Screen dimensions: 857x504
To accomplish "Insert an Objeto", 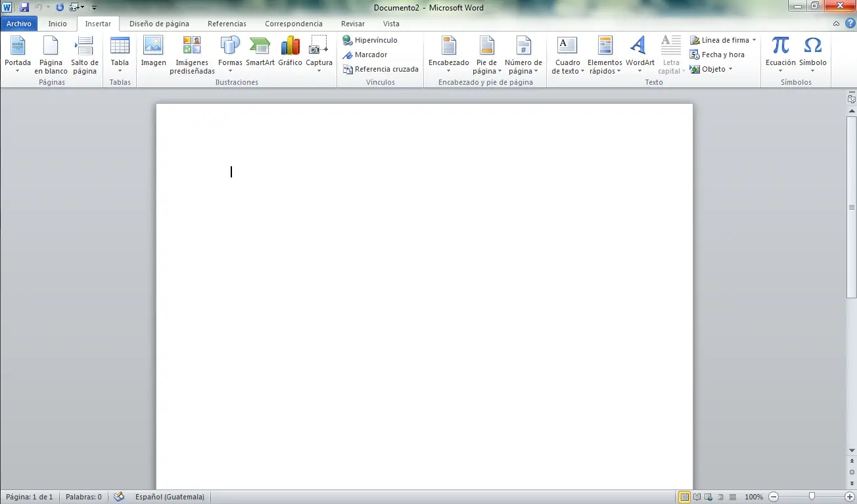I will [708, 69].
